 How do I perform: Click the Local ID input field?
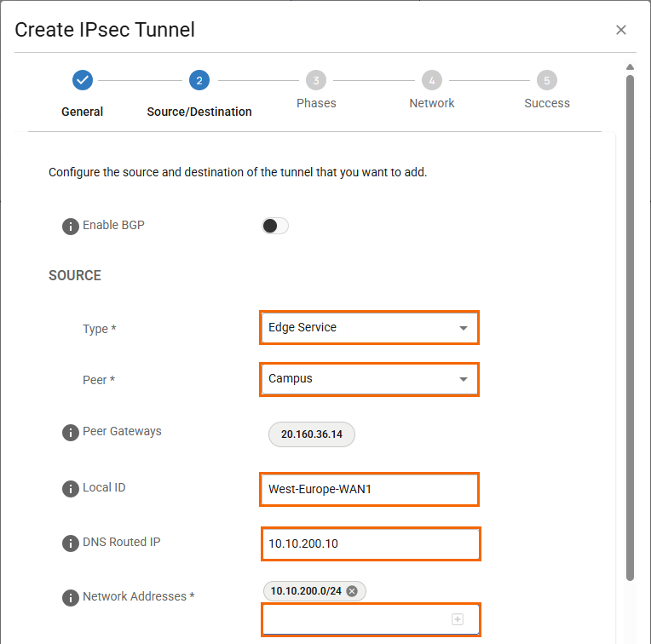369,490
